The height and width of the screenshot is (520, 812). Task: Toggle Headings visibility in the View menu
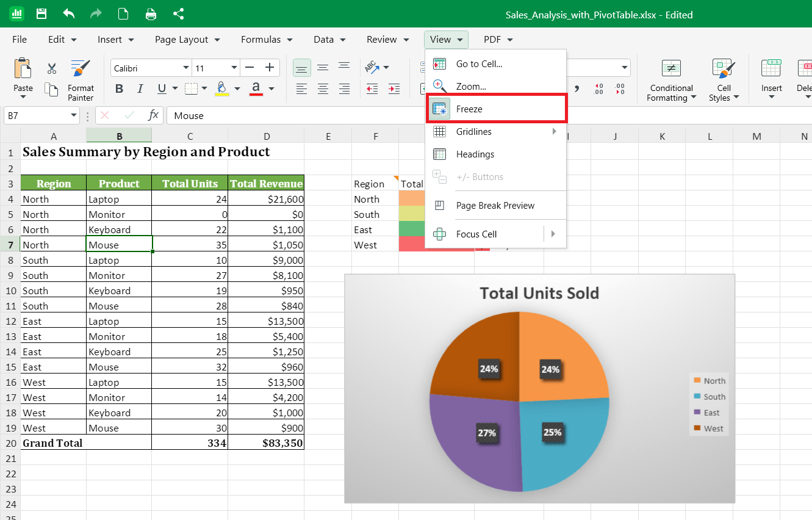pos(496,154)
